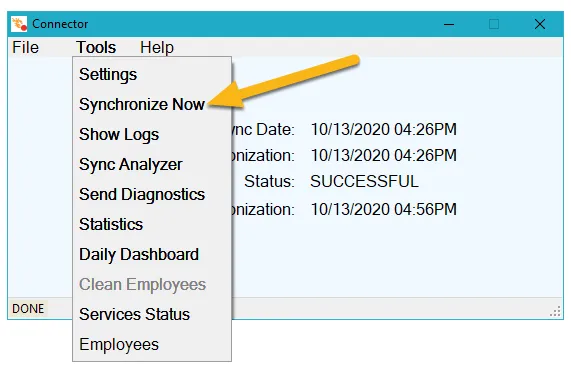The width and height of the screenshot is (571, 368).
Task: Close the open Tools menu
Action: point(96,47)
